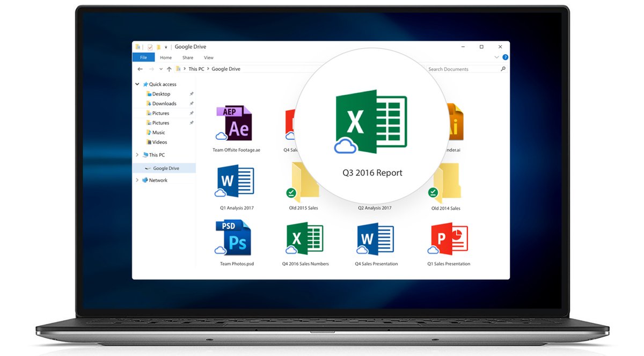The image size is (644, 356).
Task: Collapse the Quick access tree node
Action: coord(137,84)
